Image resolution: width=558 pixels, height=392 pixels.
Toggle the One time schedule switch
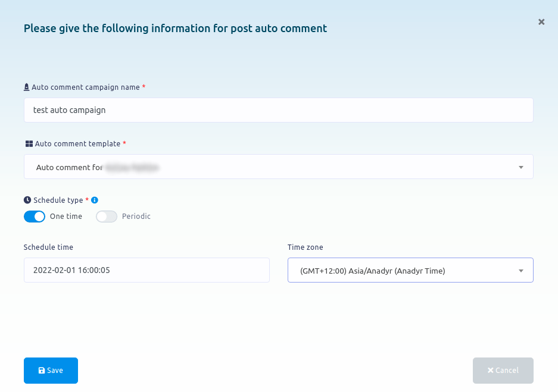pyautogui.click(x=35, y=217)
